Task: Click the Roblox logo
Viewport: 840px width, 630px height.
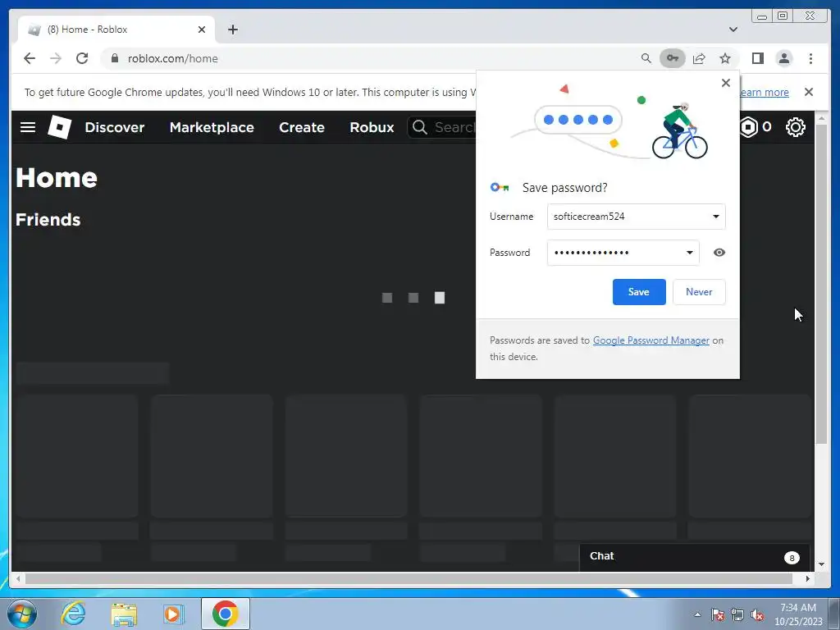Action: 59,127
